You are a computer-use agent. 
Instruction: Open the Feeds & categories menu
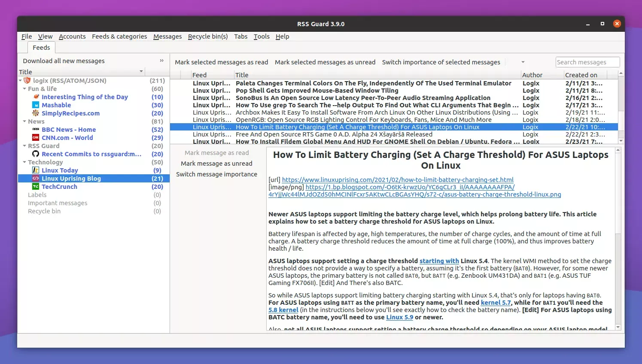point(119,36)
